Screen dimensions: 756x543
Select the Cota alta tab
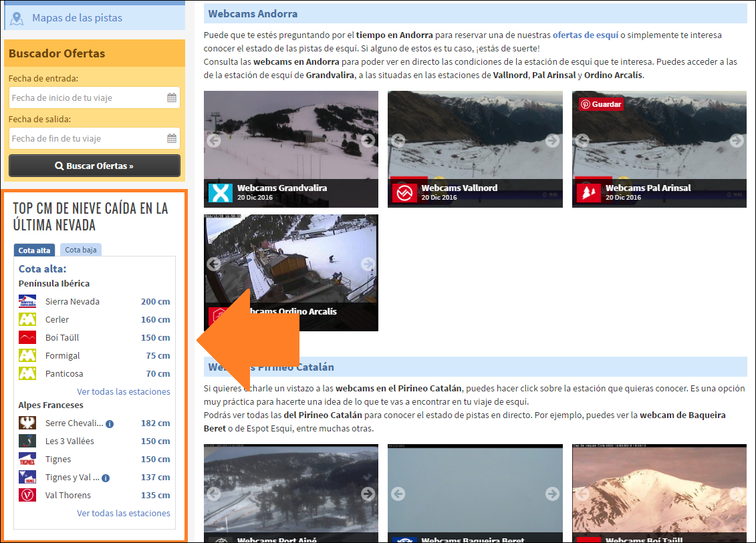(x=34, y=250)
